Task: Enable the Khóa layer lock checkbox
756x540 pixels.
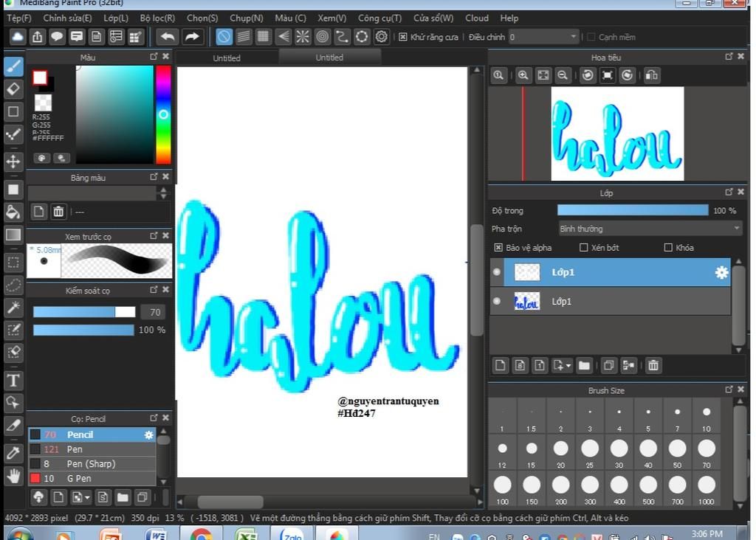Action: (667, 248)
